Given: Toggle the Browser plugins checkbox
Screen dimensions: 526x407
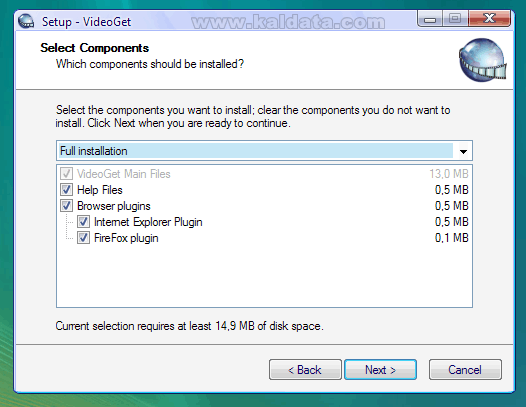Looking at the screenshot, I should tap(66, 206).
